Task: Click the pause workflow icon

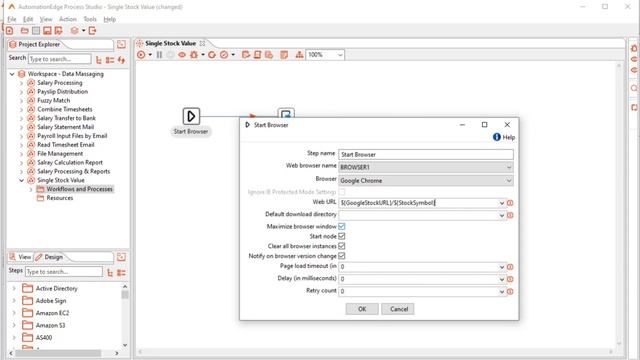Action: click(x=159, y=55)
